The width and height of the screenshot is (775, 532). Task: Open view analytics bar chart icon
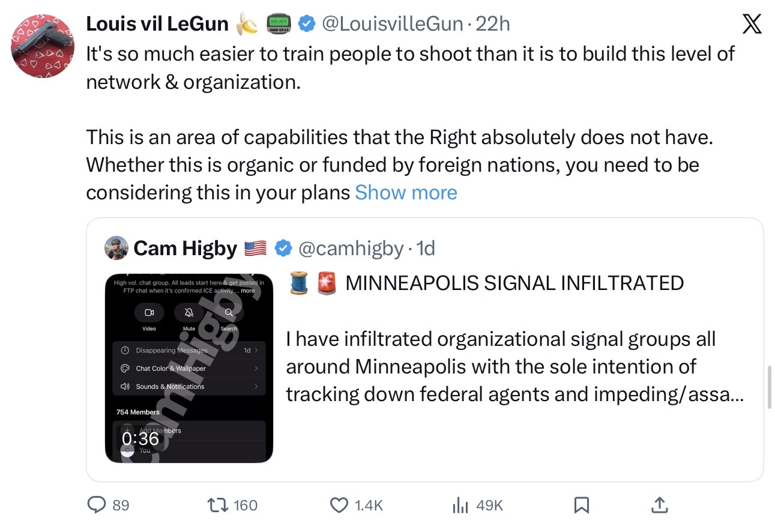(460, 505)
